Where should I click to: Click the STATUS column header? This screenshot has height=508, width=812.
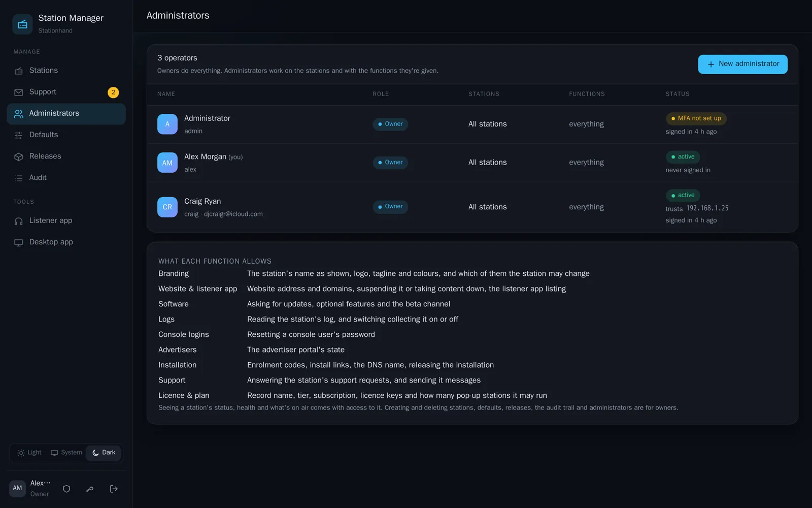click(x=678, y=94)
